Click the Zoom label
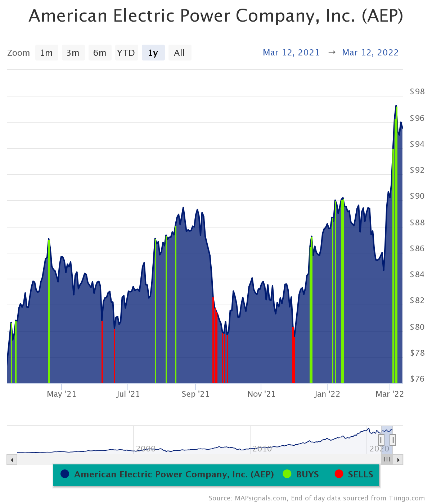This screenshot has width=432, height=504. point(19,53)
